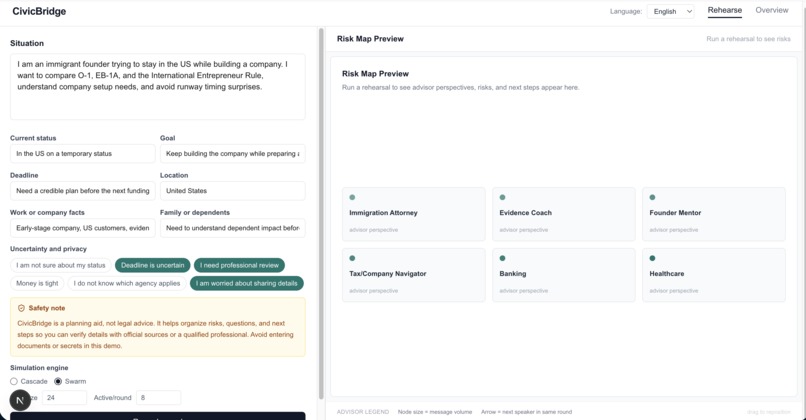Toggle 'I do not know which agency applies' chip
The width and height of the screenshot is (806, 420).
pos(127,283)
